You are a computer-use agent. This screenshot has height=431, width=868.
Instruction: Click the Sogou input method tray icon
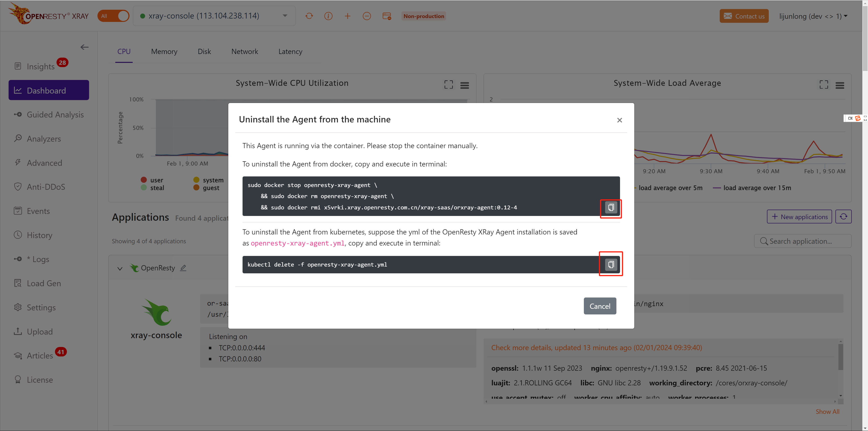pyautogui.click(x=858, y=118)
